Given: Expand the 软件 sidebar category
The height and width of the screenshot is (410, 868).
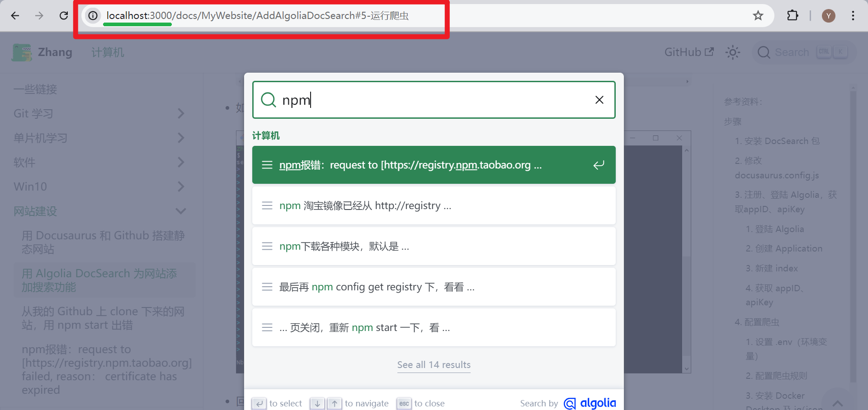Looking at the screenshot, I should (x=99, y=162).
